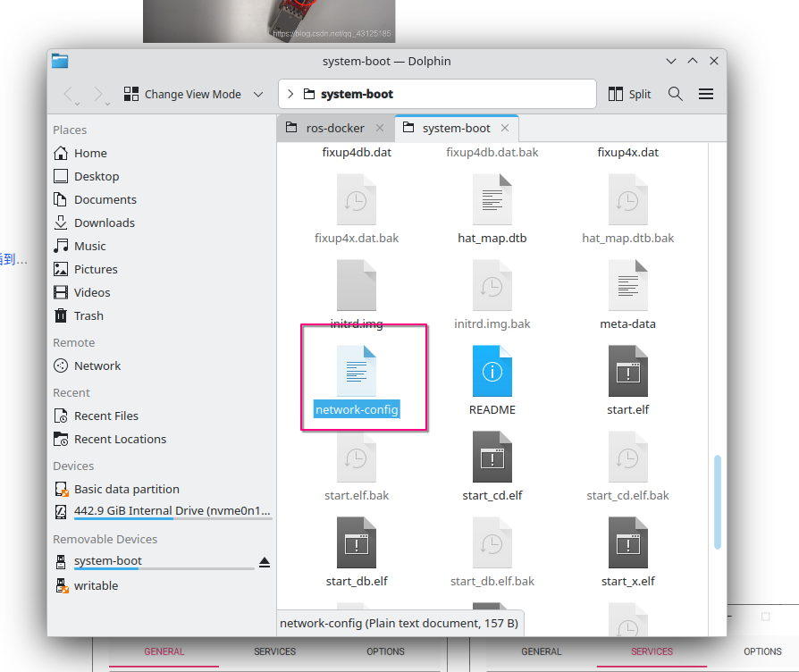
Task: Expand Change View Mode dropdown arrow
Action: pyautogui.click(x=258, y=94)
